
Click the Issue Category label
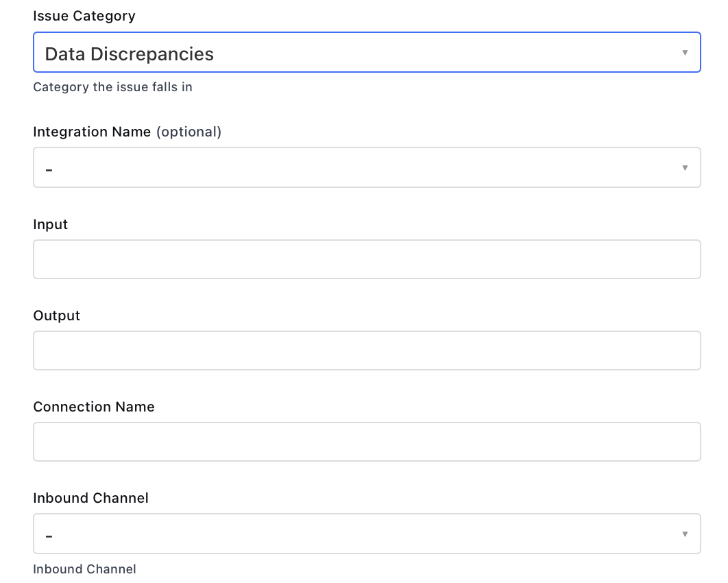84,16
